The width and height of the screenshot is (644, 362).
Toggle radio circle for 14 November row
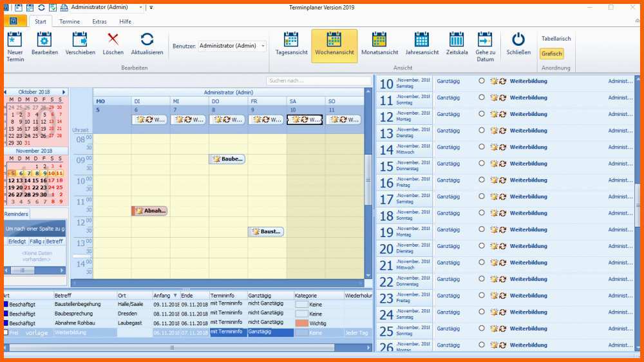point(481,147)
